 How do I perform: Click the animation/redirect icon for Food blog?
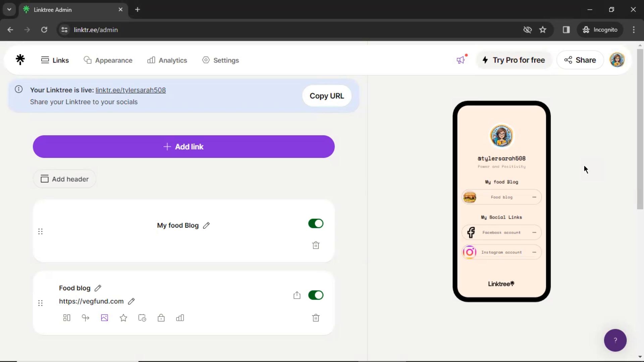click(x=86, y=318)
